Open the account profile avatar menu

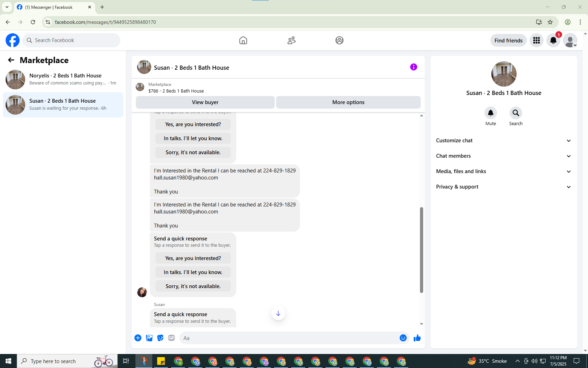pyautogui.click(x=570, y=40)
